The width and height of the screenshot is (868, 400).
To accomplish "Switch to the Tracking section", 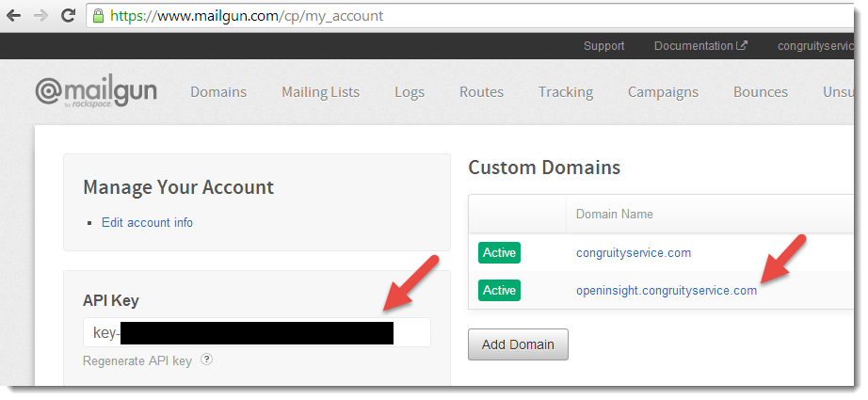I will pyautogui.click(x=566, y=92).
